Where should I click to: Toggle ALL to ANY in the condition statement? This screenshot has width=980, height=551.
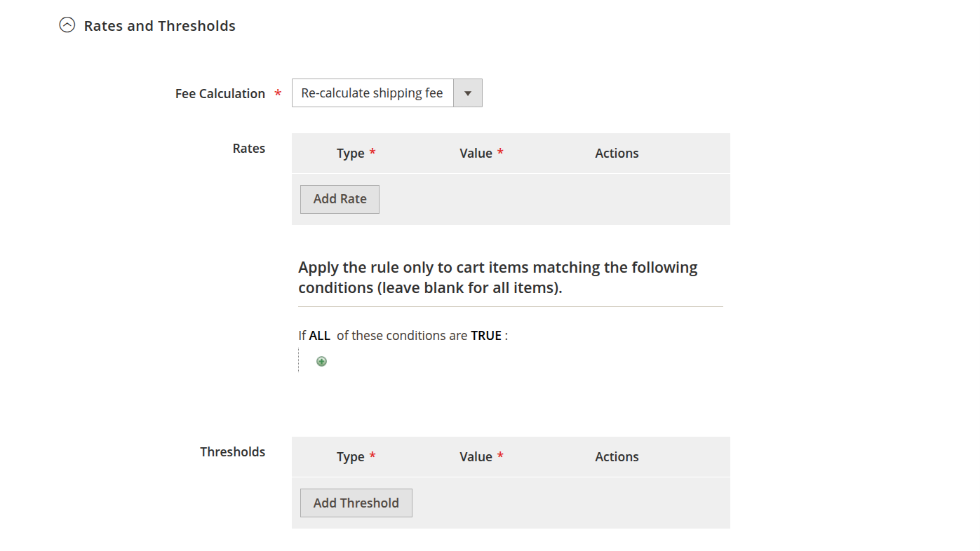[x=319, y=335]
